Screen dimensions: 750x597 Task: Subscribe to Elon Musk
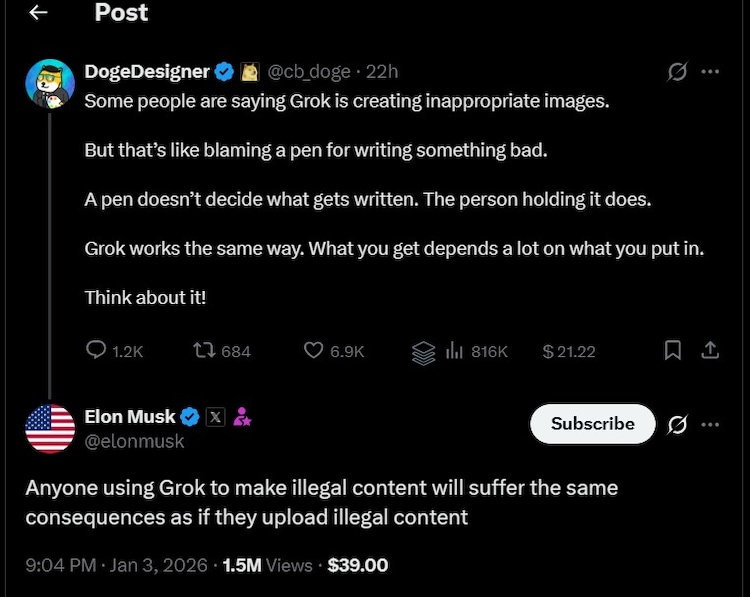tap(592, 424)
